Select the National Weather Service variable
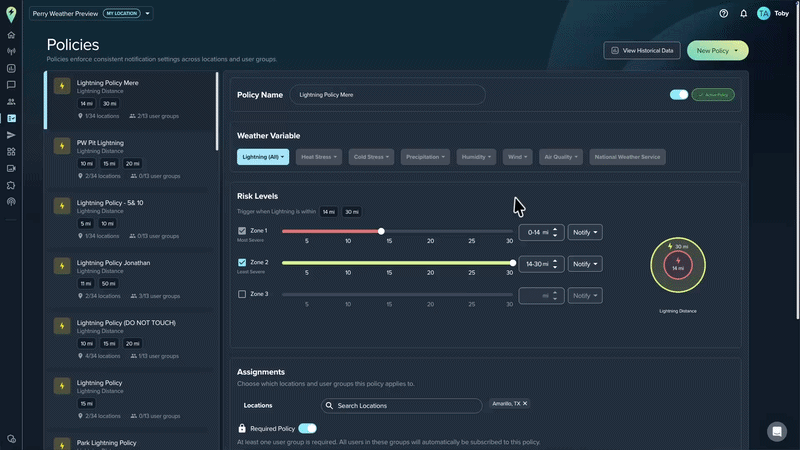800x450 pixels. 627,157
